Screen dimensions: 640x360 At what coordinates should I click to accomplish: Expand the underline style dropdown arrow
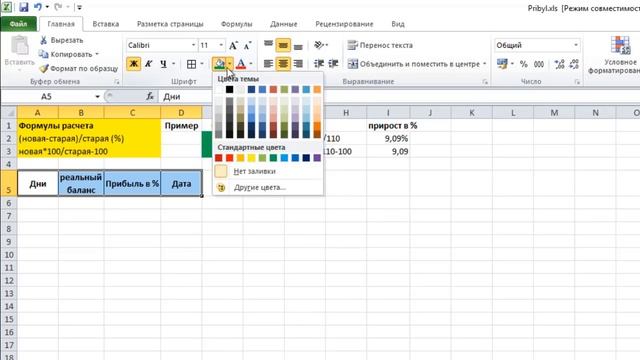click(x=173, y=64)
